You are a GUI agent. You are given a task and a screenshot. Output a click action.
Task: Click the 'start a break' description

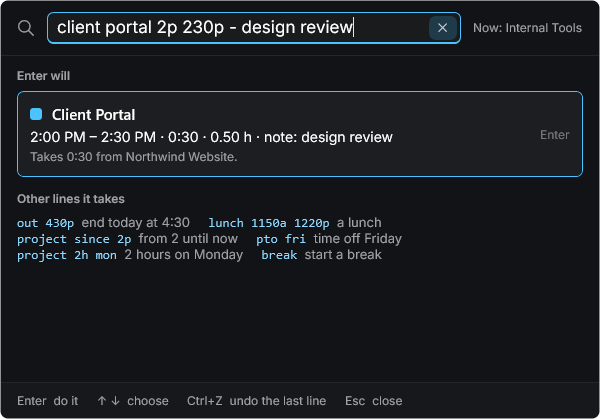click(343, 255)
